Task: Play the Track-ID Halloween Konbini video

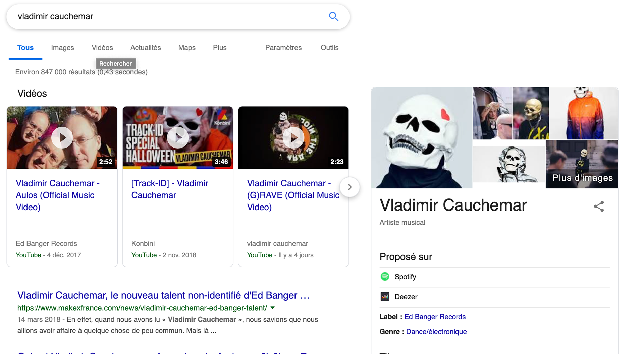Action: coord(178,137)
